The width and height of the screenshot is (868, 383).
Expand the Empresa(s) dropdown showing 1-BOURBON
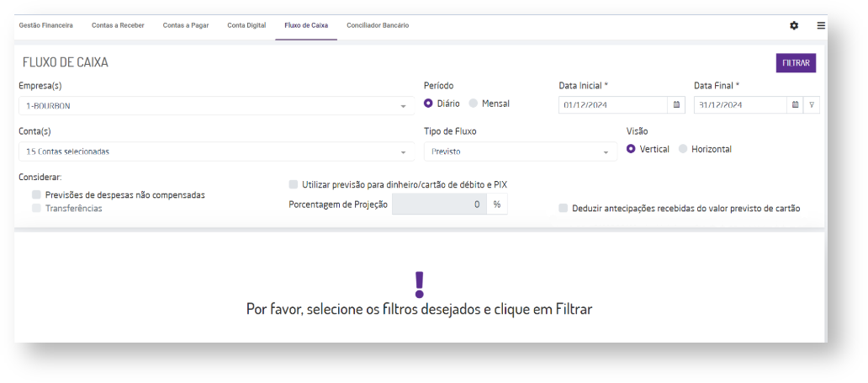[216, 106]
